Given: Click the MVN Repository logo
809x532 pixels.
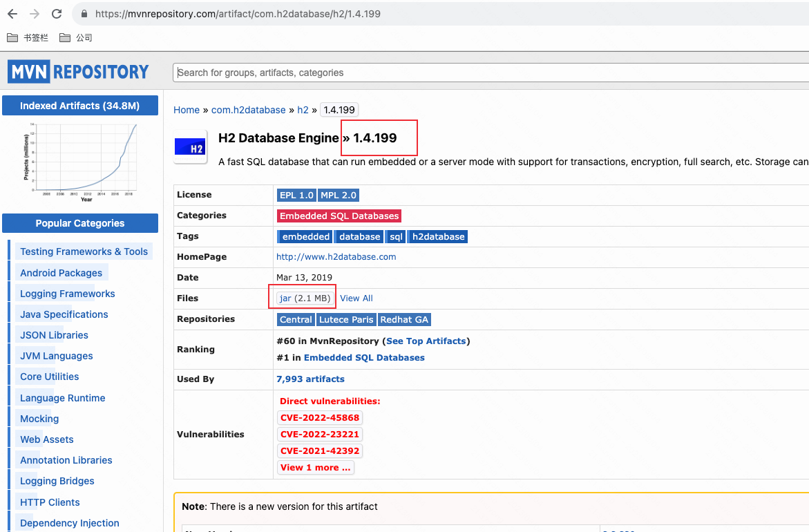Looking at the screenshot, I should coord(79,72).
